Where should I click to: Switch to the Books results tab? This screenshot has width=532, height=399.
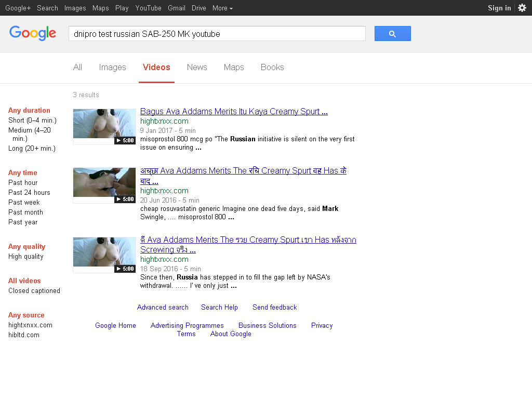tap(272, 67)
